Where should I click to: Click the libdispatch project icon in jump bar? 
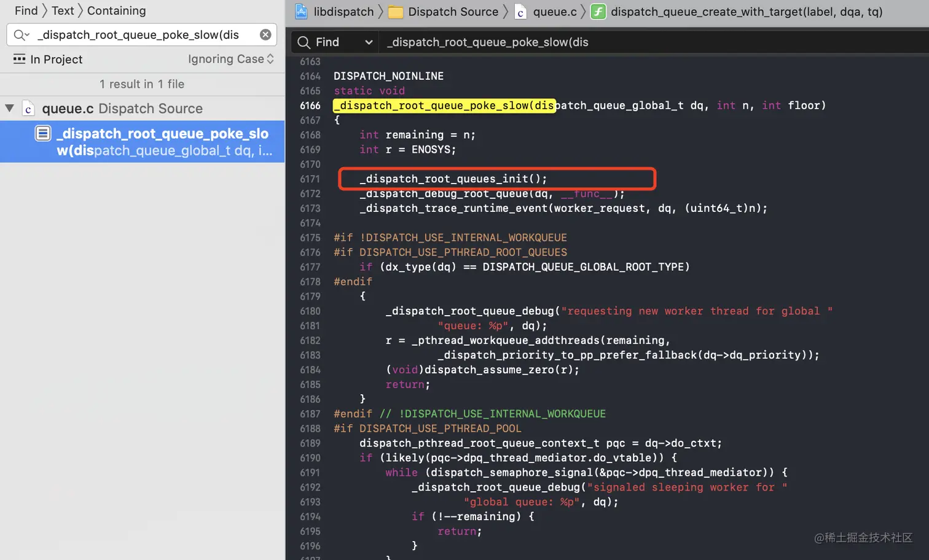[301, 12]
